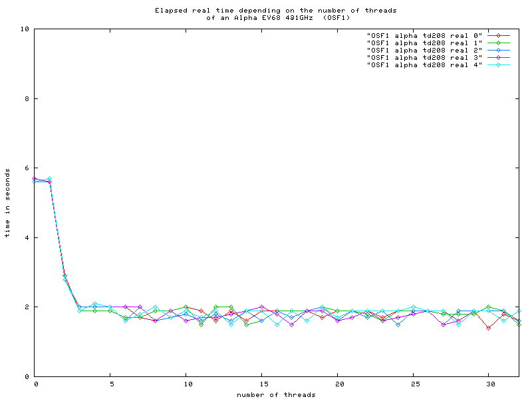Click the x-axis tick label 25

point(413,384)
